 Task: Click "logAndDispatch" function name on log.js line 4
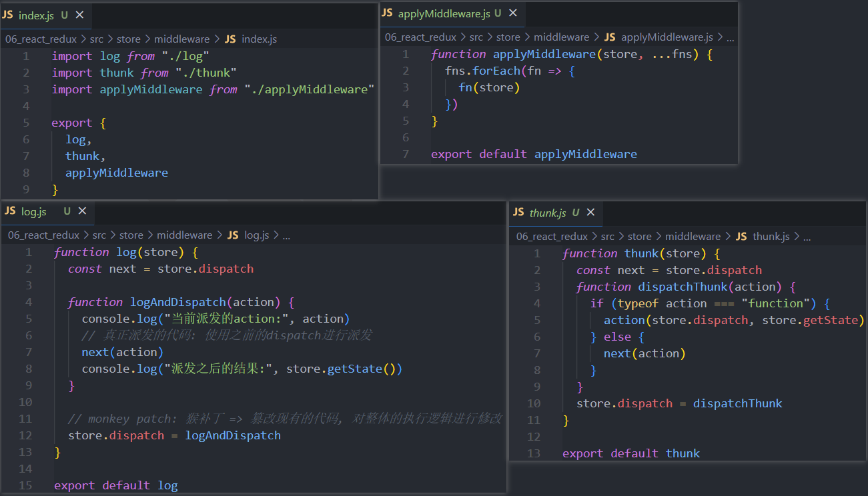(178, 302)
